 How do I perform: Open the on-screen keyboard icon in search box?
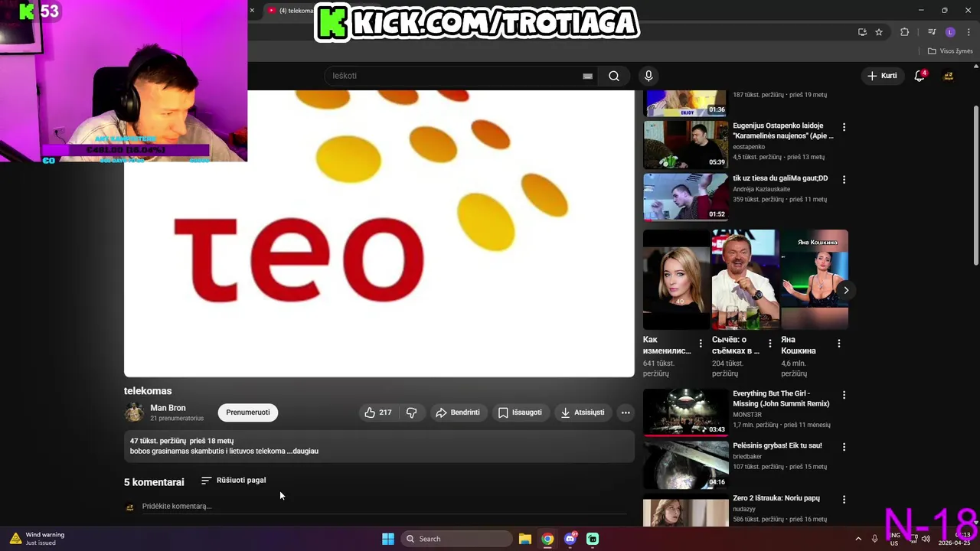coord(587,76)
